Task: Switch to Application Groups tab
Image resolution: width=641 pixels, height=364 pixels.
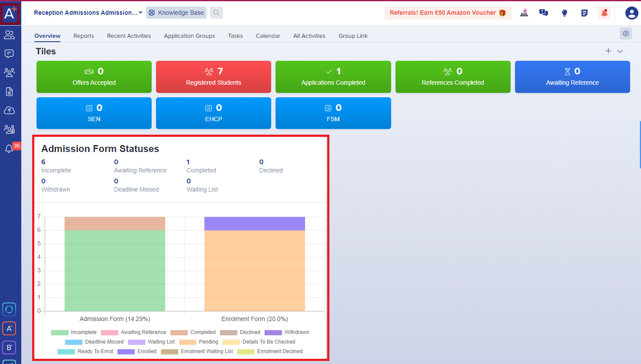Action: point(189,36)
